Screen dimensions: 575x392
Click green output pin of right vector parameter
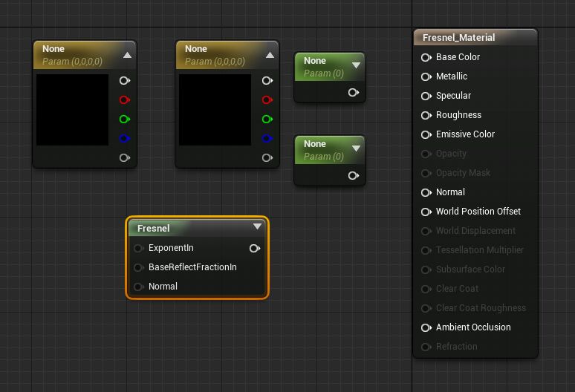tap(267, 120)
